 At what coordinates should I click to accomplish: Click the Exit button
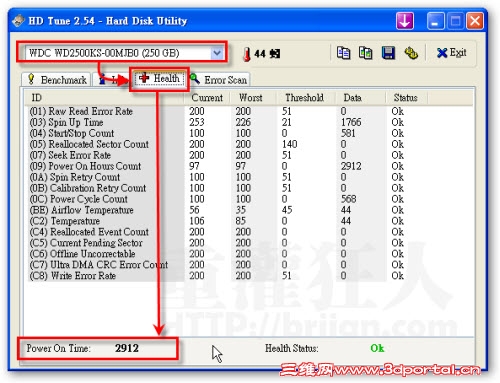pos(451,53)
